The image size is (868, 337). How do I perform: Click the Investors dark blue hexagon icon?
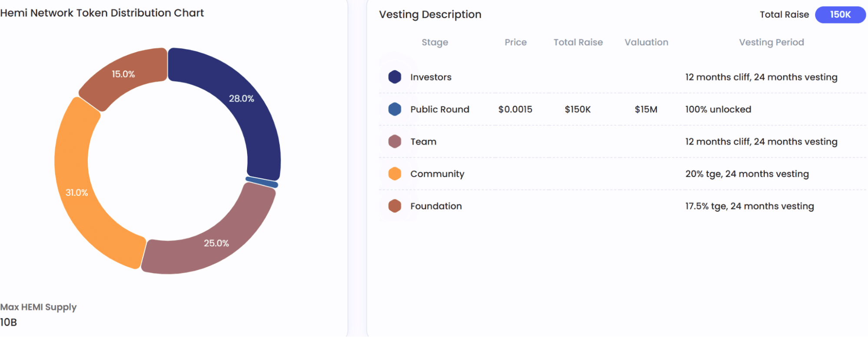pyautogui.click(x=395, y=77)
